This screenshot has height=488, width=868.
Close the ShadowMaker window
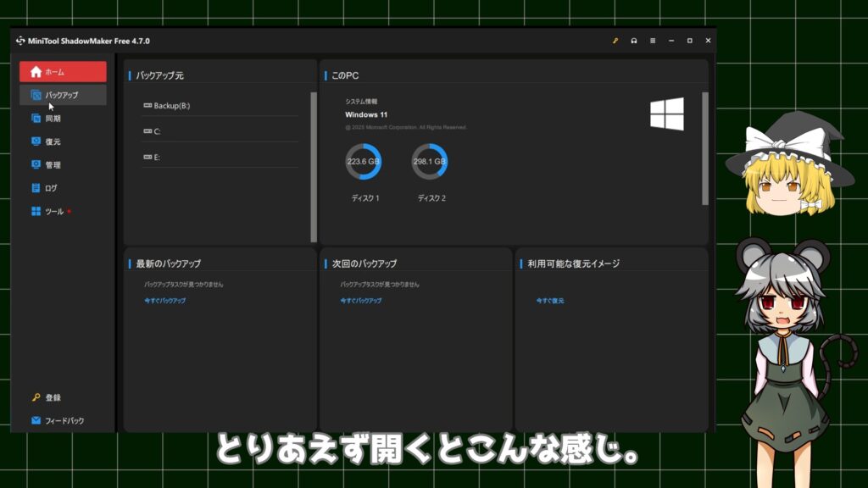(708, 41)
